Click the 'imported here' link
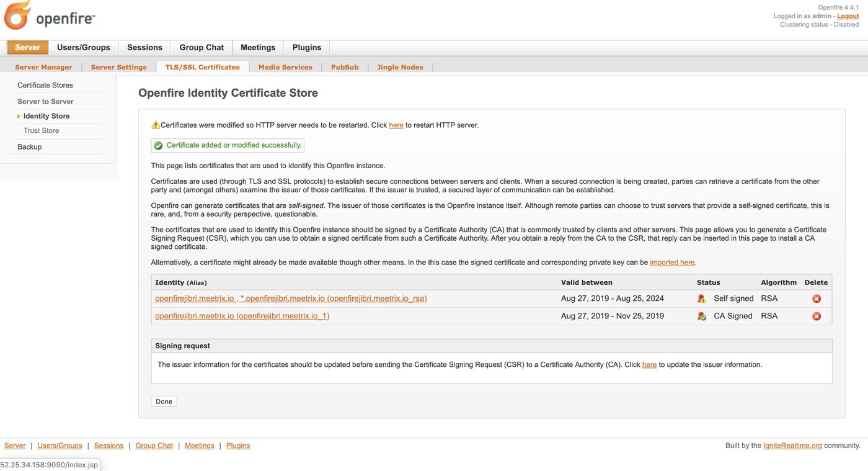Image resolution: width=868 pixels, height=471 pixels. click(x=672, y=262)
